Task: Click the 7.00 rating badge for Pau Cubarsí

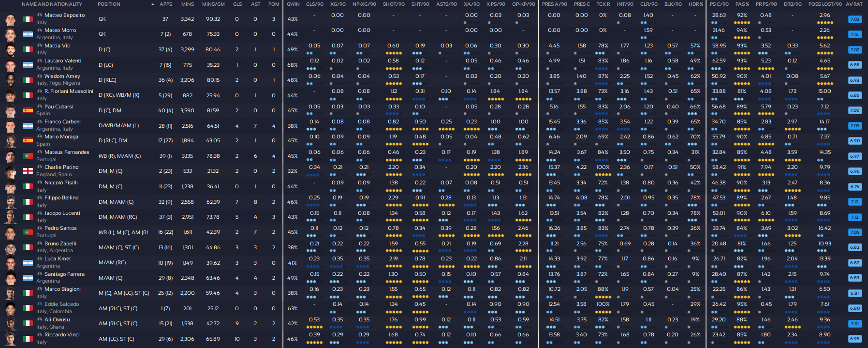Action: [x=855, y=110]
